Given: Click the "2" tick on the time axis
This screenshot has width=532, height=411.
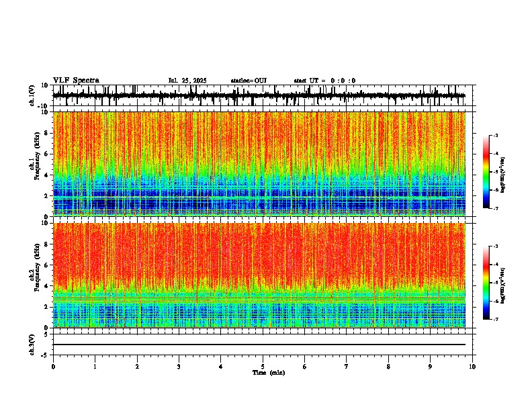Looking at the screenshot, I should click(137, 366).
